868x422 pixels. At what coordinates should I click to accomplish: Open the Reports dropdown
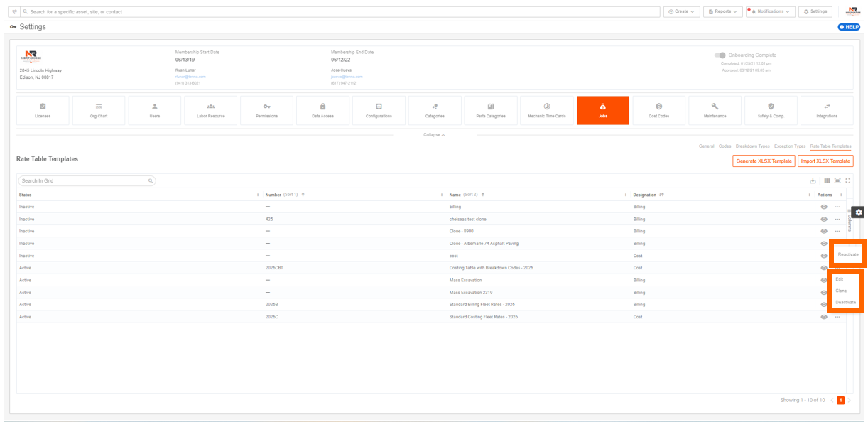point(723,11)
